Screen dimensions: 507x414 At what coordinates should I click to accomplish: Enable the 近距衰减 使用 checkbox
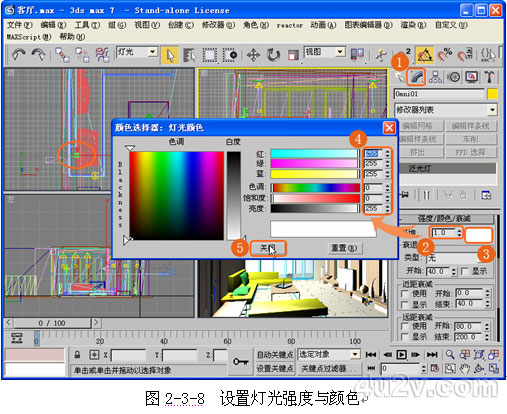click(404, 294)
